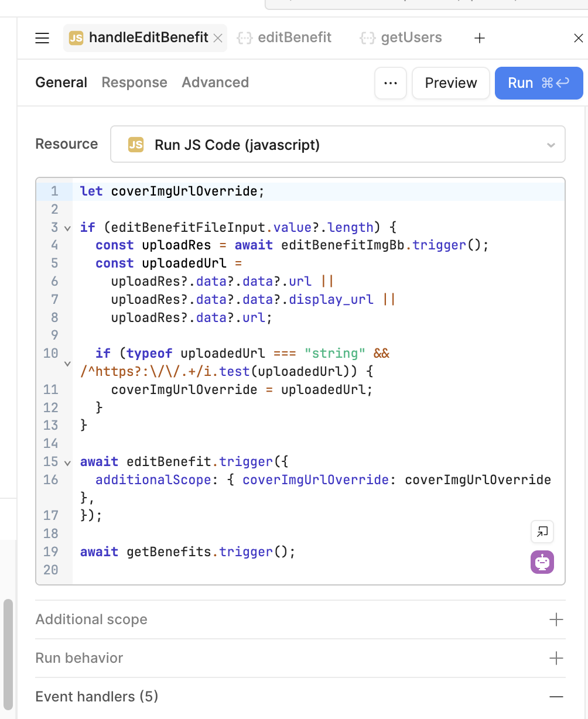This screenshot has width=588, height=719.
Task: Expand the Run behavior section
Action: coord(556,658)
